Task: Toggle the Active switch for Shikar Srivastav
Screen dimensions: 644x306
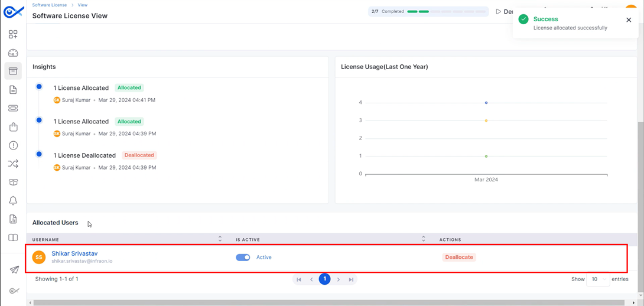Action: coord(243,258)
